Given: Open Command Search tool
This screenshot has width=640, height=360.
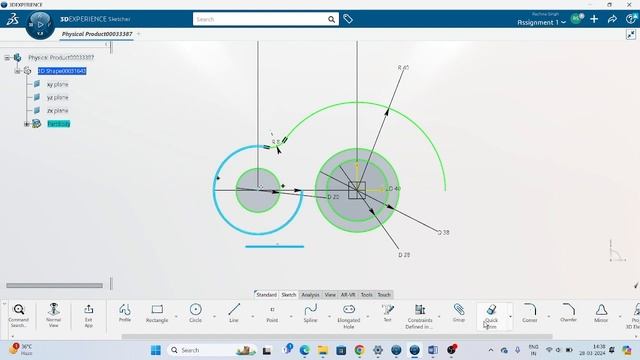Looking at the screenshot, I should point(19,315).
